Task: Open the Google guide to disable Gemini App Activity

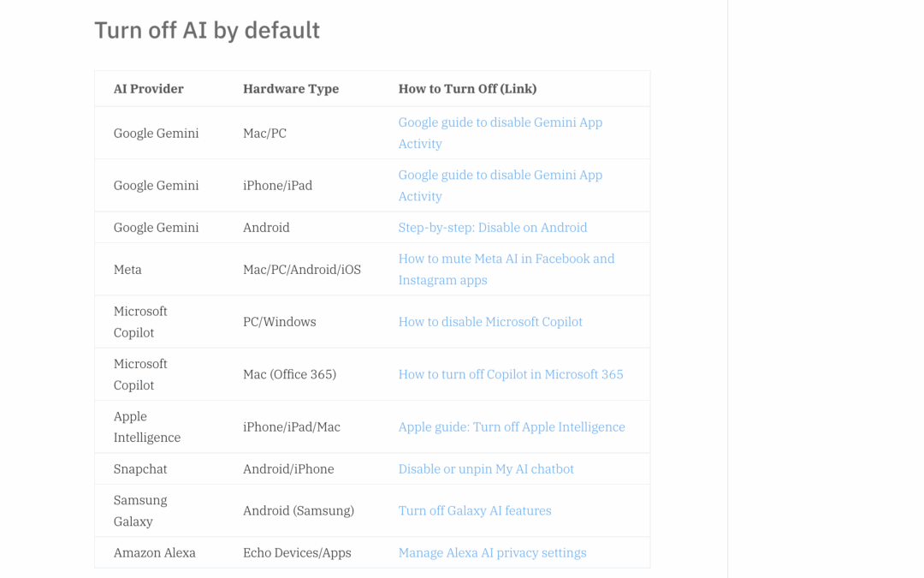Action: click(x=500, y=133)
